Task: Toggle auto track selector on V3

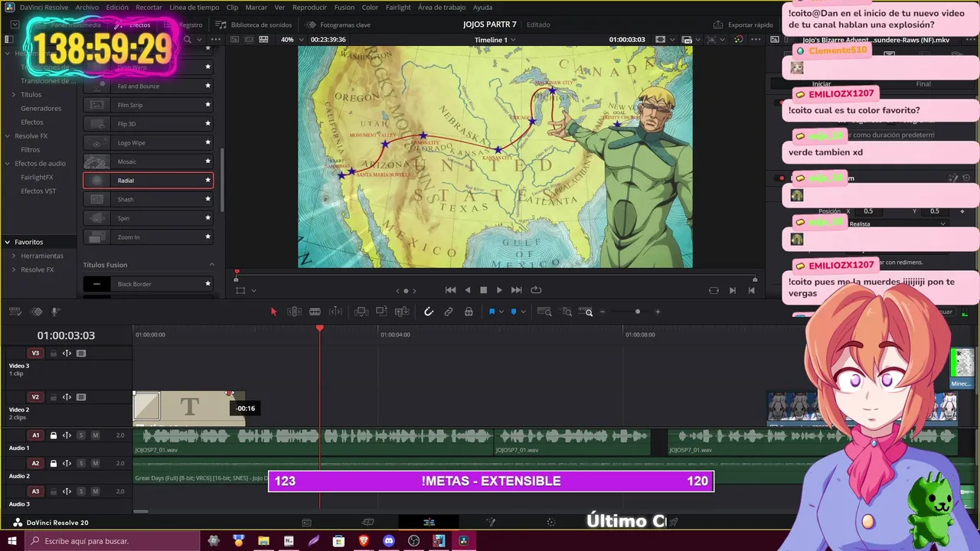Action: (67, 354)
